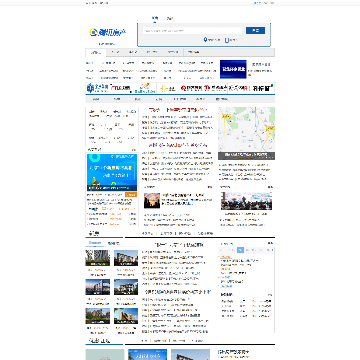Click the yellow star logo in the sponsor strip

(167, 88)
